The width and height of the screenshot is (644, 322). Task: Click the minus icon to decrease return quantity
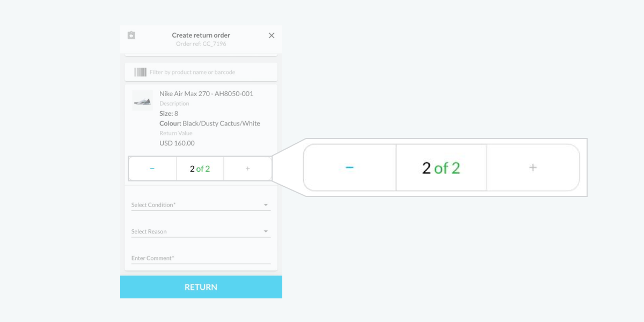[x=152, y=168]
